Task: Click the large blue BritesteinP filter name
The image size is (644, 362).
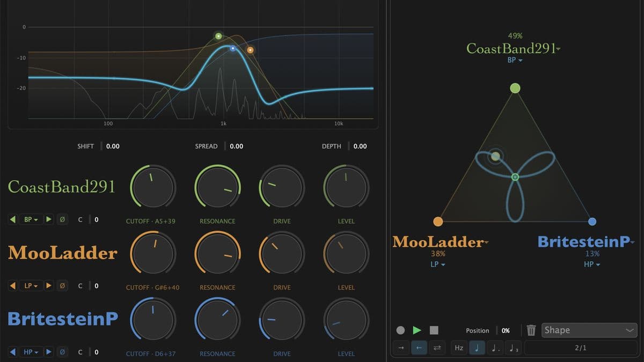Action: (63, 319)
